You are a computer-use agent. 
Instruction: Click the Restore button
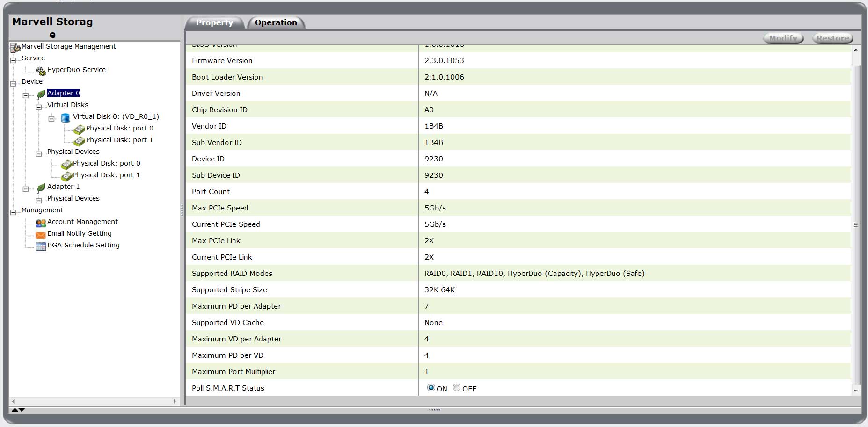(833, 38)
